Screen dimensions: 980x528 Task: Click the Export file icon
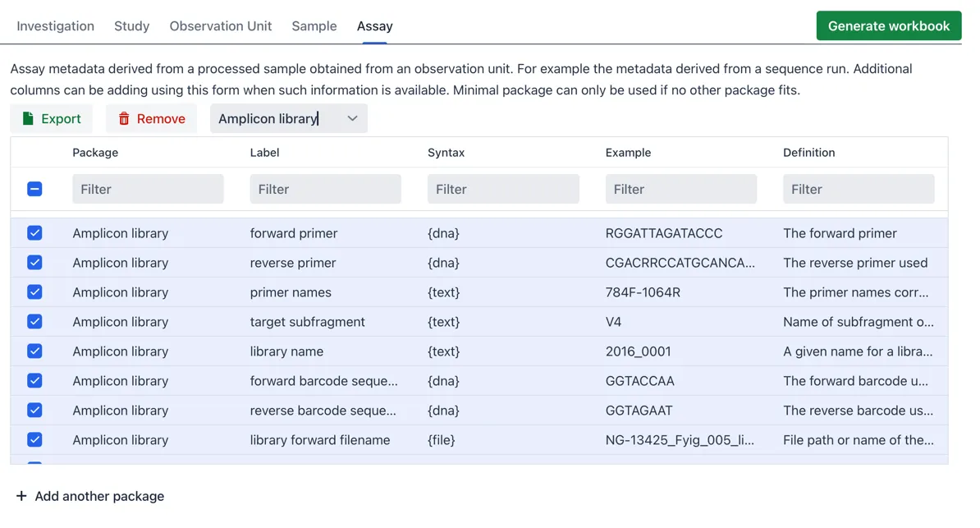click(28, 118)
